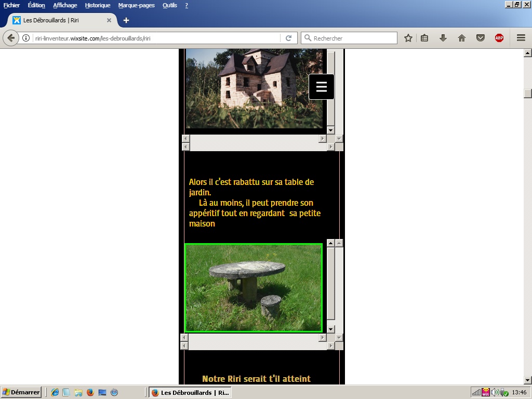Open the Firefox hamburger menu
Image resolution: width=532 pixels, height=399 pixels.
(x=521, y=38)
